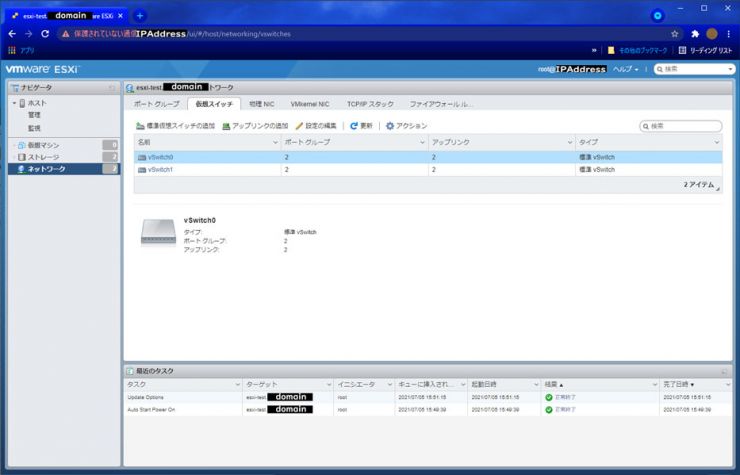Open 仮想マシン in the navigator

43,145
